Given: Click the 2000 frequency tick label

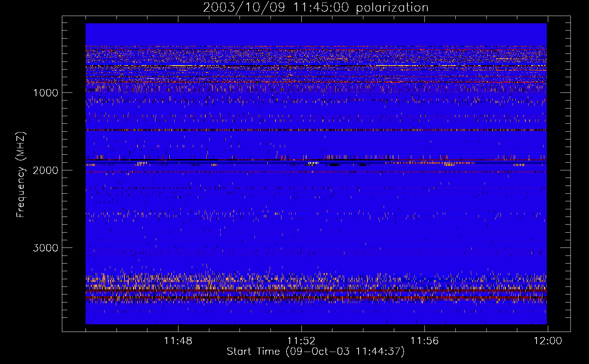Looking at the screenshot, I should (46, 170).
